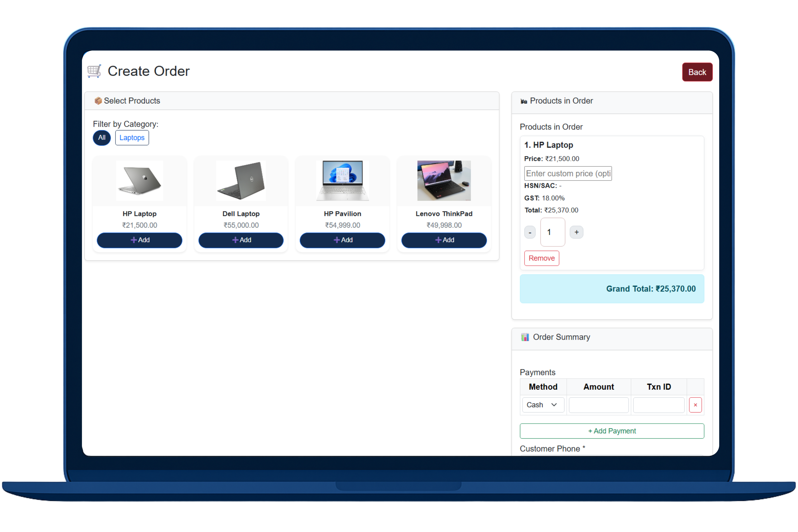The image size is (798, 532).
Task: Click the chart icon next to Order Summary
Action: click(x=525, y=337)
